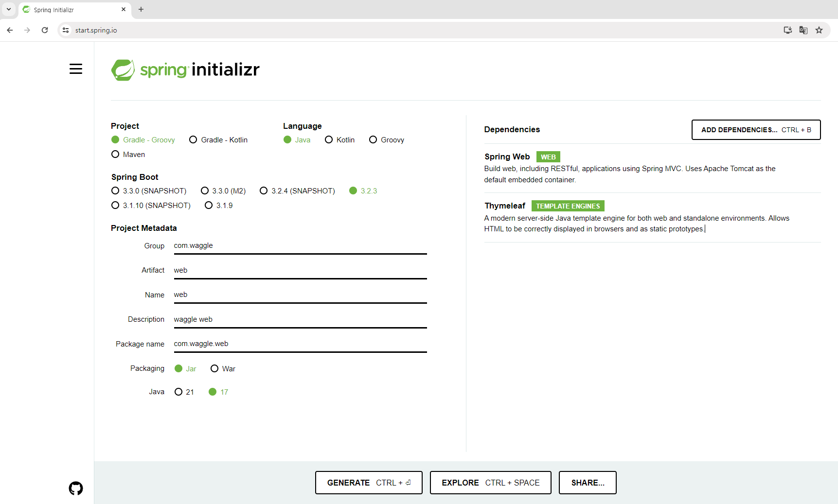This screenshot has height=504, width=838.
Task: Select Spring Boot 3.2.3
Action: 363,191
